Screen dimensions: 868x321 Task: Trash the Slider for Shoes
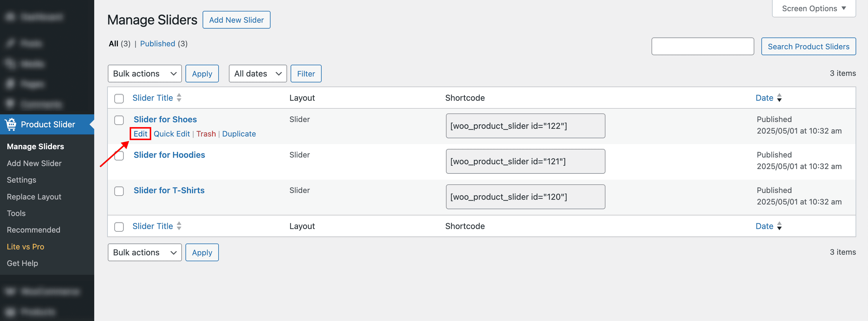pyautogui.click(x=206, y=134)
